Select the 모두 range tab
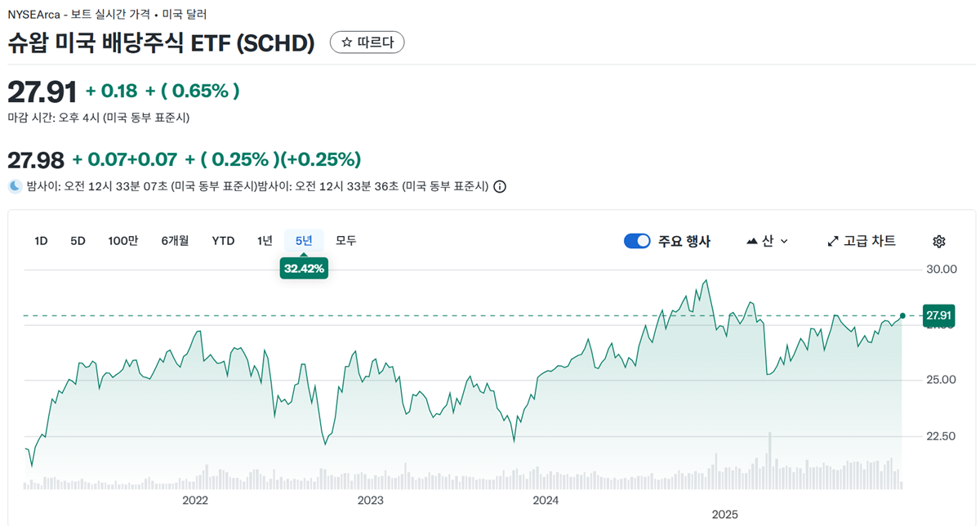The image size is (980, 526). (346, 241)
